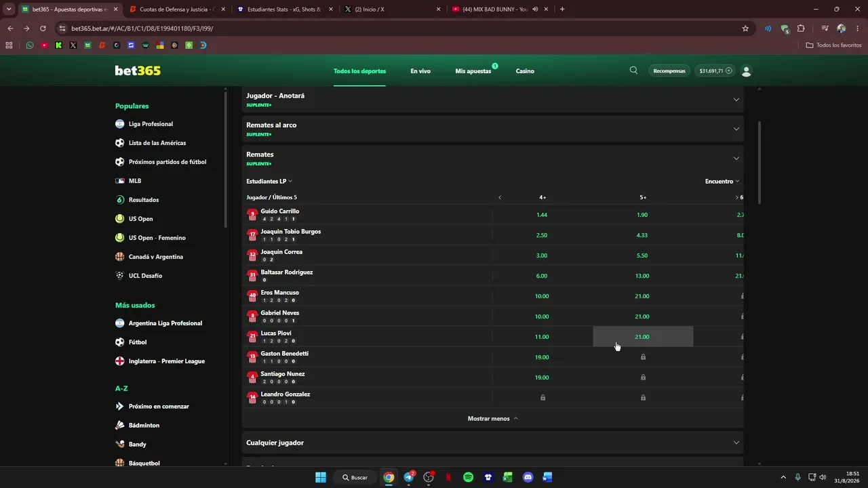Viewport: 868px width, 488px height.
Task: Show previous shot columns with left arrow
Action: [x=500, y=197]
